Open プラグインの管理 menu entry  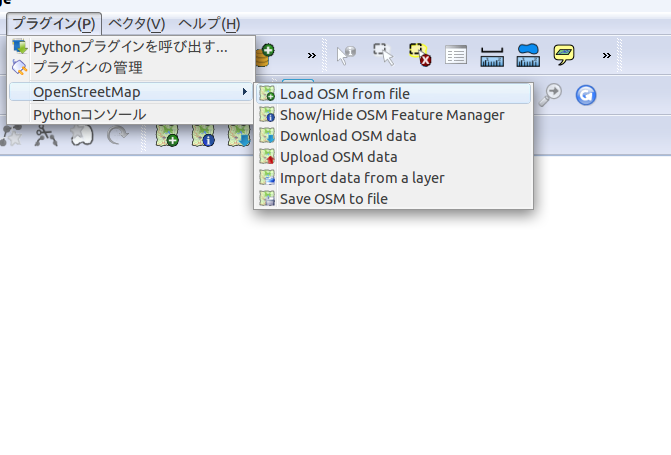tap(131, 67)
